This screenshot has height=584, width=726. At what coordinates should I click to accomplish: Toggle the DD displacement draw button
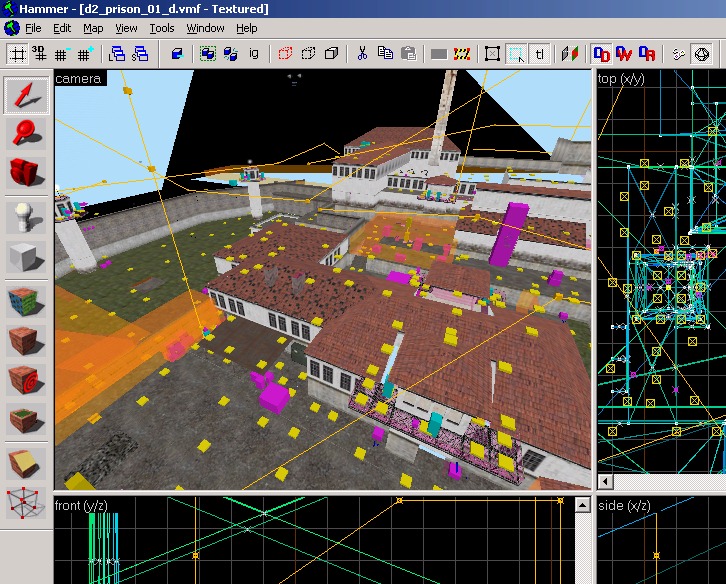pos(601,54)
